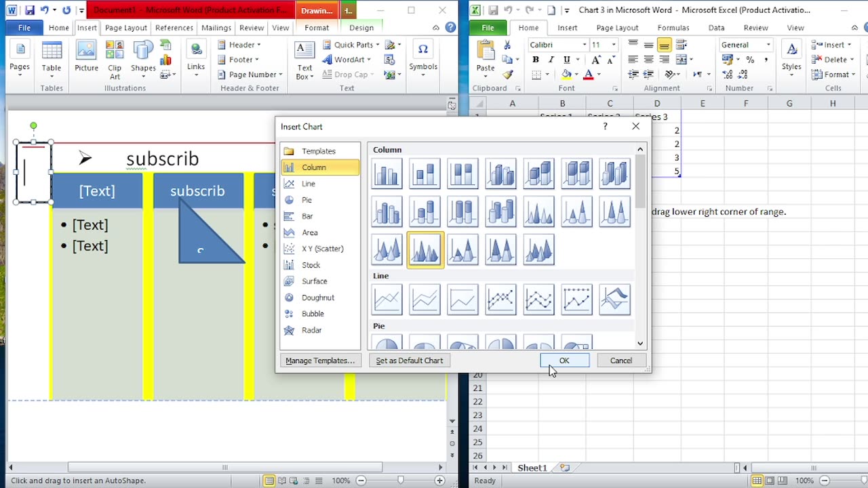
Task: Open Word Help with the question mark icon
Action: click(450, 28)
